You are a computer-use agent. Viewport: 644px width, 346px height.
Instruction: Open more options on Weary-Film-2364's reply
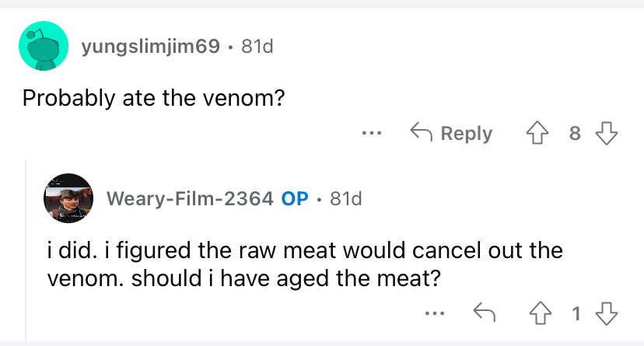[434, 314]
